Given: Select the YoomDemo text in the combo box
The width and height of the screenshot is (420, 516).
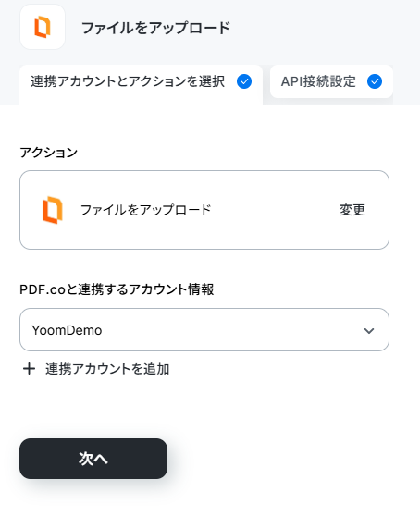Looking at the screenshot, I should point(67,330).
